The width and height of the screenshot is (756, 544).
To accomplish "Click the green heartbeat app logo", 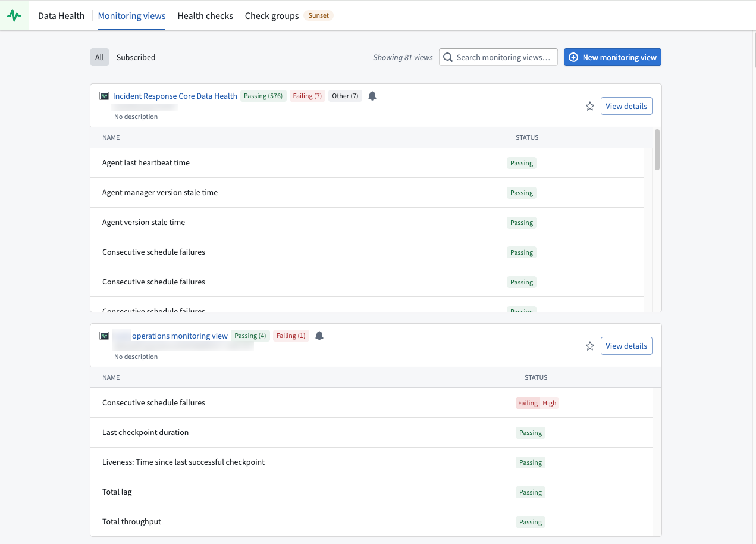I will (14, 15).
